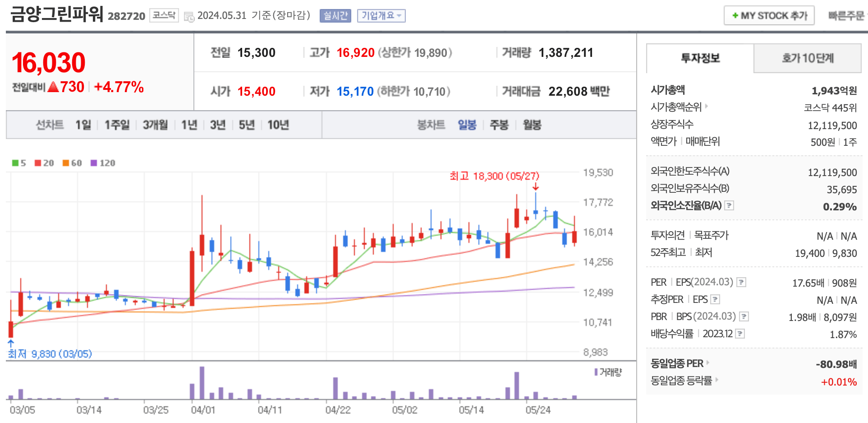
Task: Click the stock code 282720
Action: tap(127, 16)
